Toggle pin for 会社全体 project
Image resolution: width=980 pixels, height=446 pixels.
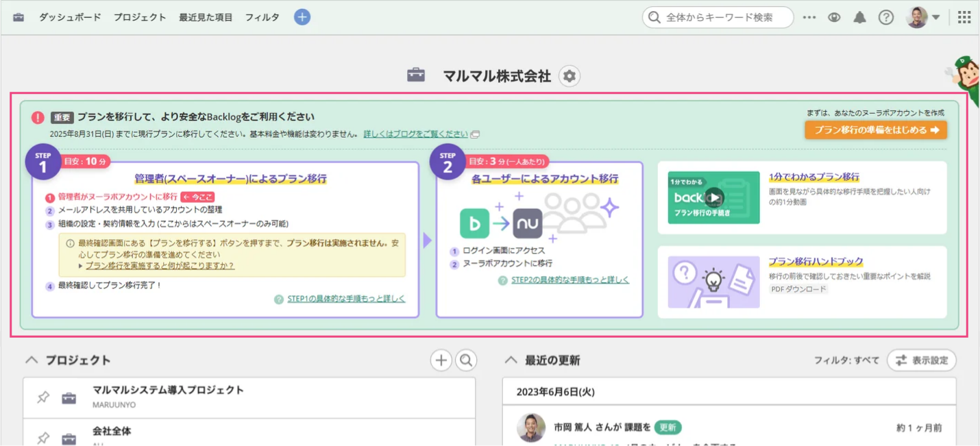tap(42, 438)
